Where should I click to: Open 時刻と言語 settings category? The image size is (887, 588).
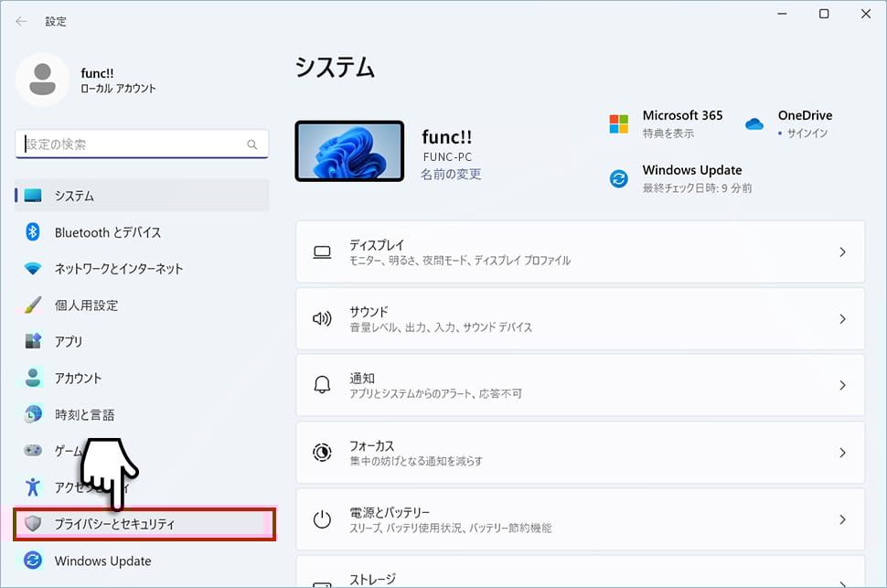pyautogui.click(x=142, y=414)
